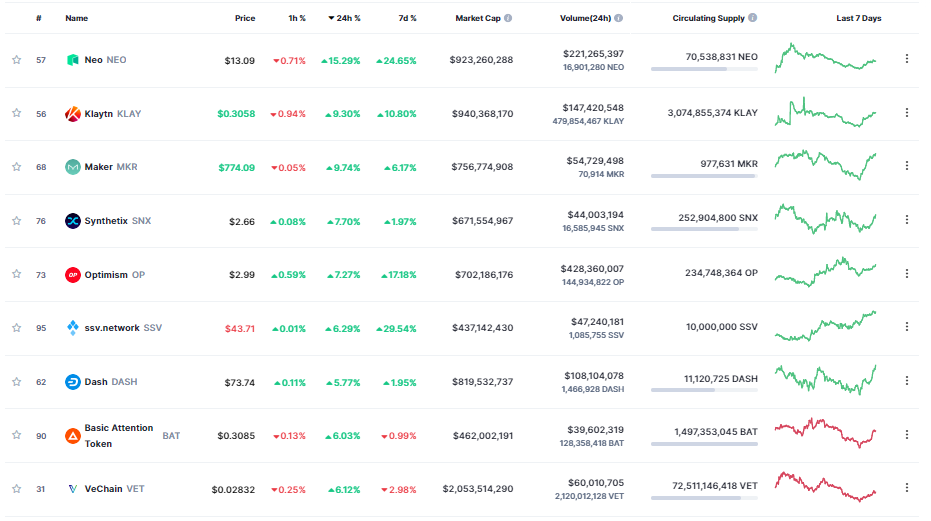The height and width of the screenshot is (521, 931).
Task: Click the Dash coin logo
Action: (72, 381)
